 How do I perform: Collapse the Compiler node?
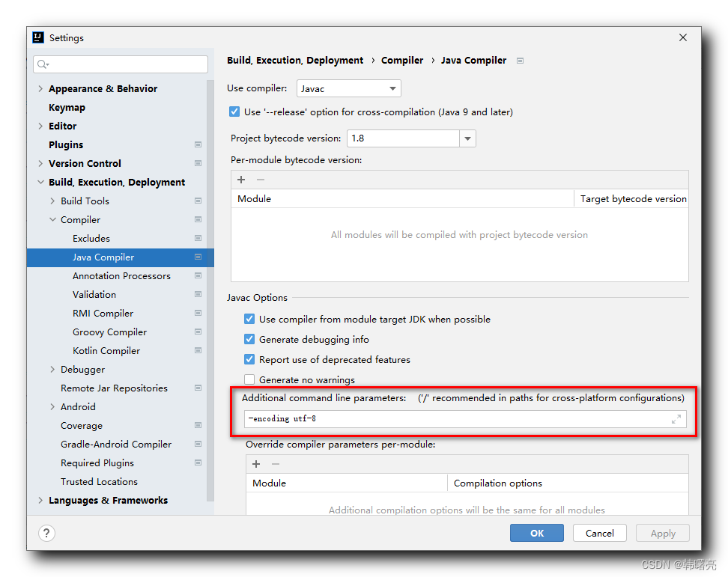point(52,219)
